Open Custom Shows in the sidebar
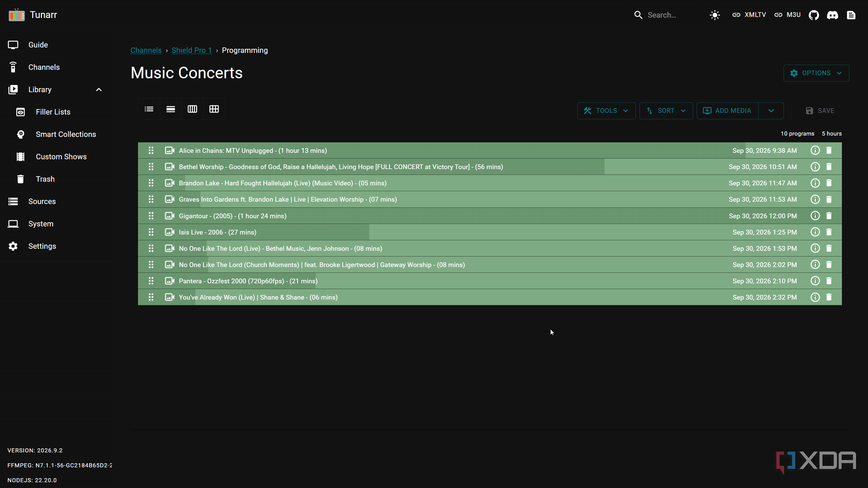868x488 pixels. 55,157
